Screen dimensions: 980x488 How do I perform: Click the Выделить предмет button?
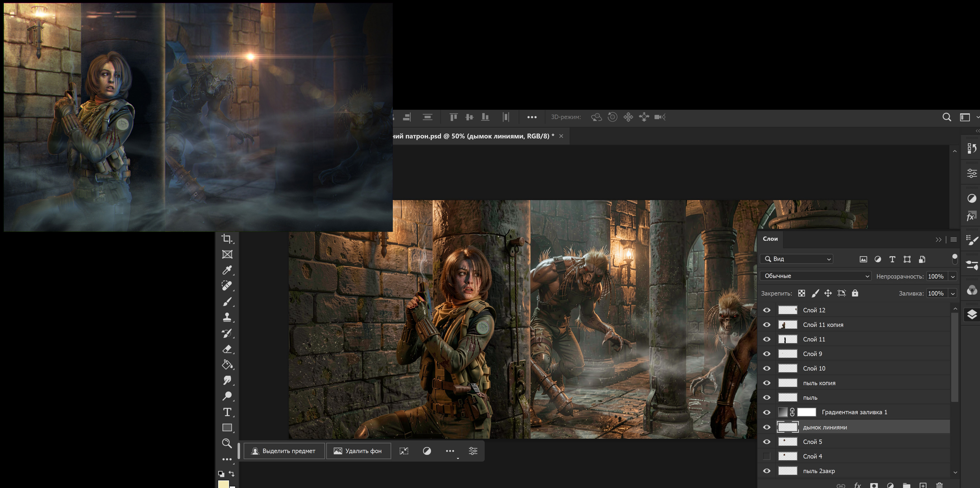tap(284, 451)
